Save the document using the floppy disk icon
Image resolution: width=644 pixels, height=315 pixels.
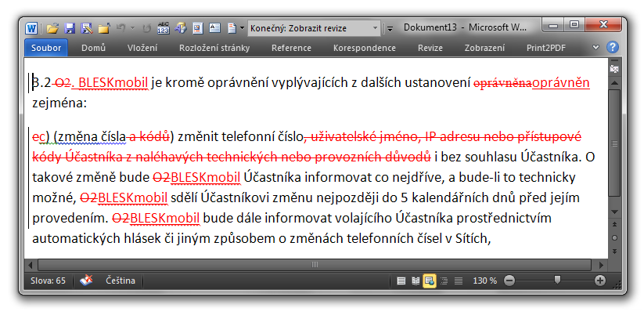pyautogui.click(x=70, y=28)
